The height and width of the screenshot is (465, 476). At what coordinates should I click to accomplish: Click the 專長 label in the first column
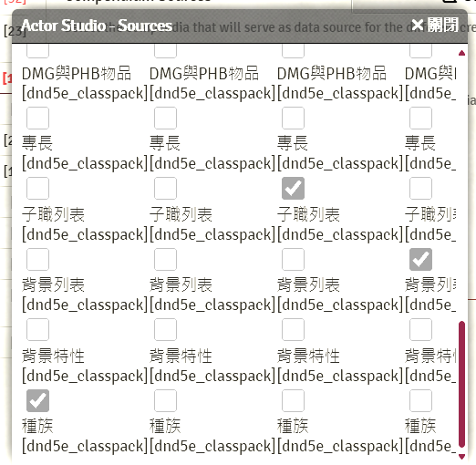click(x=37, y=143)
